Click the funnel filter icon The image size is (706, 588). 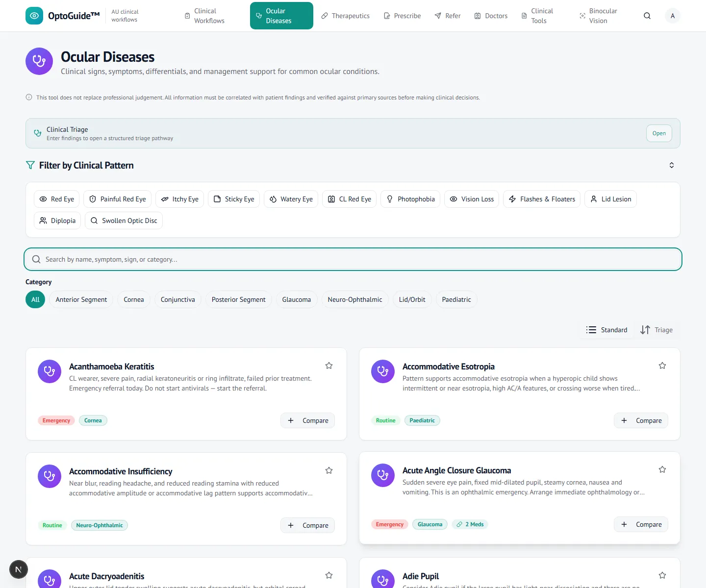click(30, 165)
